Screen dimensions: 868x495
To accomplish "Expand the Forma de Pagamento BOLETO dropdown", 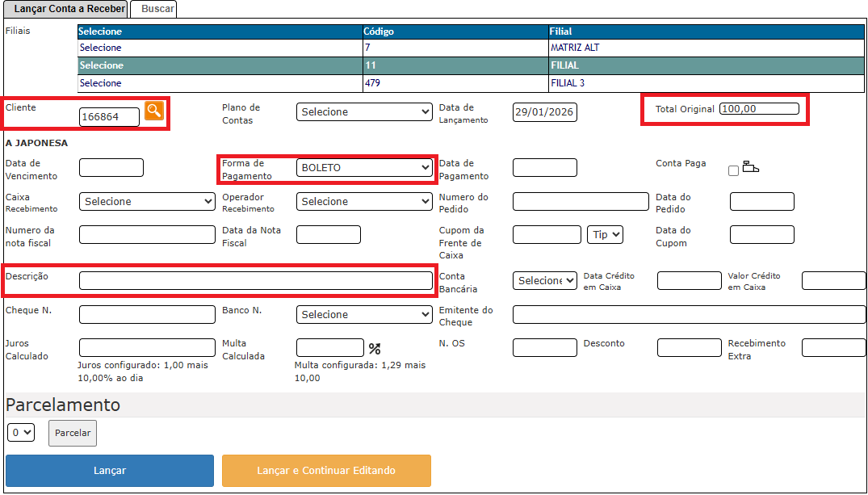I will (x=364, y=168).
